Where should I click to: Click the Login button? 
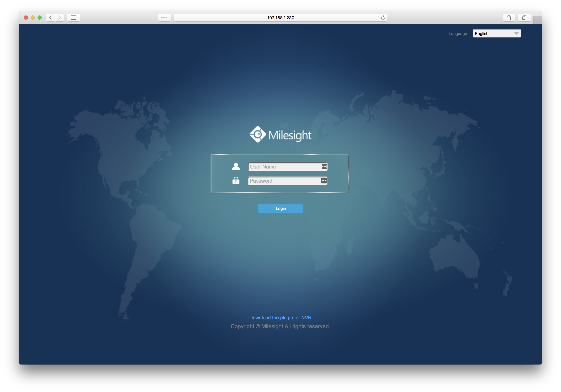click(280, 208)
